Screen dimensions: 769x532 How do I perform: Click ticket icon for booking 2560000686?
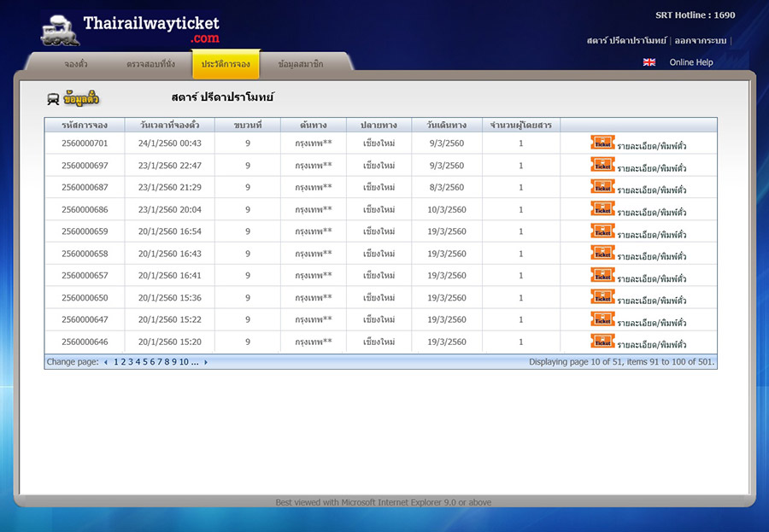pyautogui.click(x=602, y=209)
